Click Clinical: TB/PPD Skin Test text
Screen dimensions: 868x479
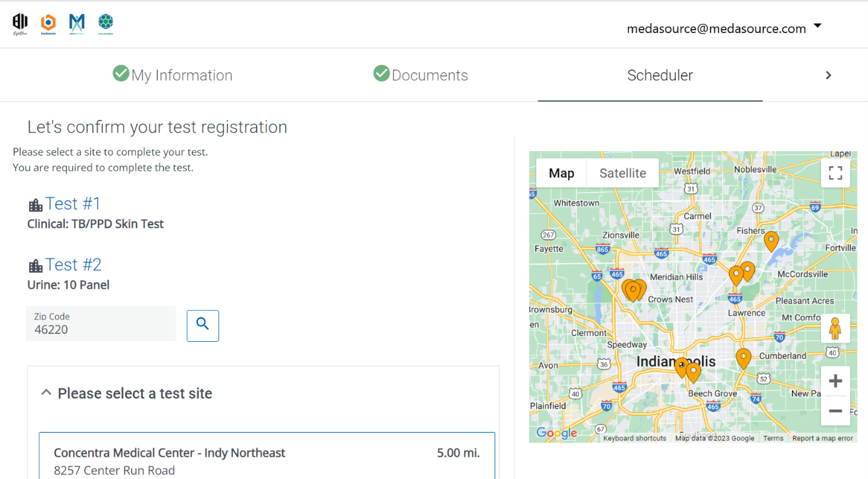click(95, 224)
